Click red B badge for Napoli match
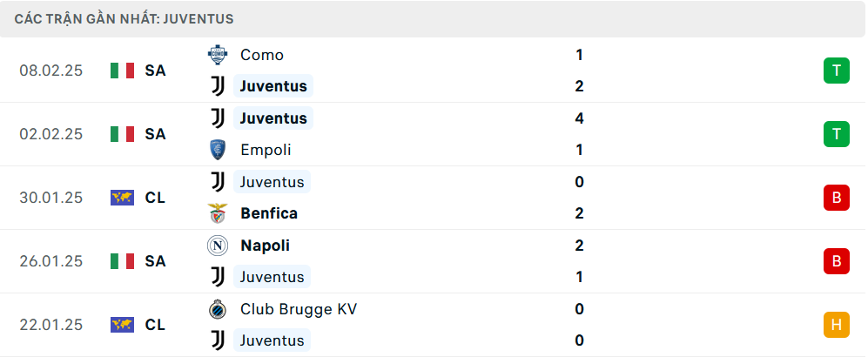 (x=836, y=261)
